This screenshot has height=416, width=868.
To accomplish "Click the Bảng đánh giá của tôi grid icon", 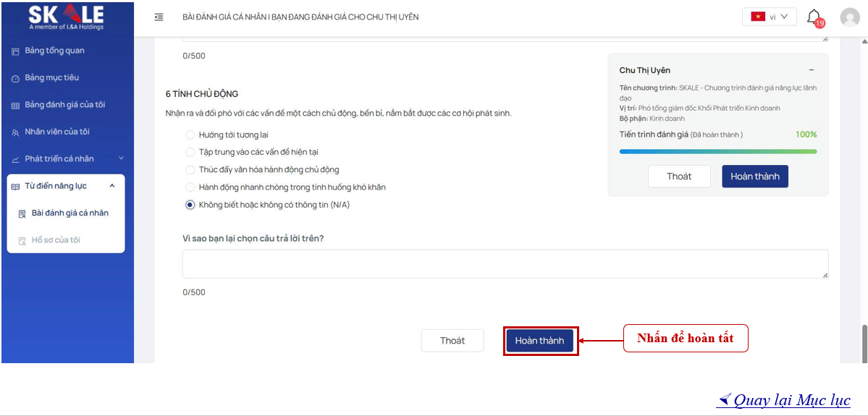I will (x=15, y=106).
